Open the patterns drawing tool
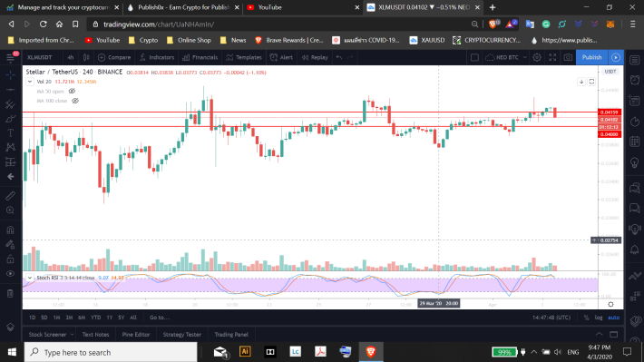Image resolution: width=644 pixels, height=362 pixels. [10, 147]
